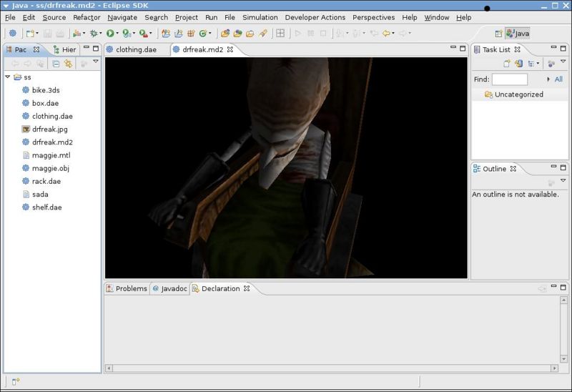
Task: Open the Perspectives menu
Action: (x=373, y=17)
